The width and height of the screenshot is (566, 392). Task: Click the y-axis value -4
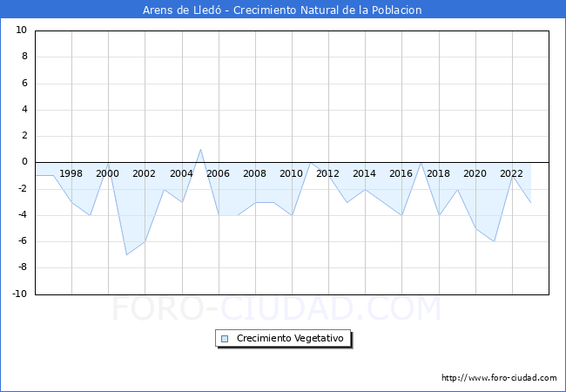[23, 215]
